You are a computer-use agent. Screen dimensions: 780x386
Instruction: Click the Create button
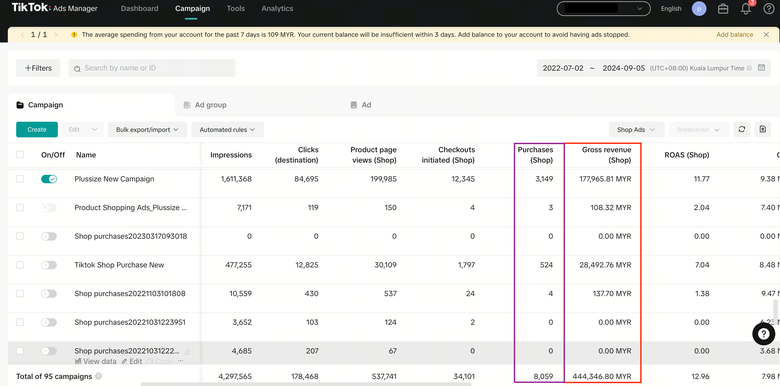[37, 129]
